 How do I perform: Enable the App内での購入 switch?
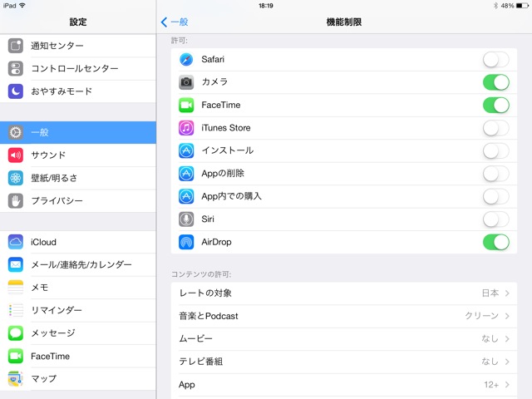coord(495,196)
